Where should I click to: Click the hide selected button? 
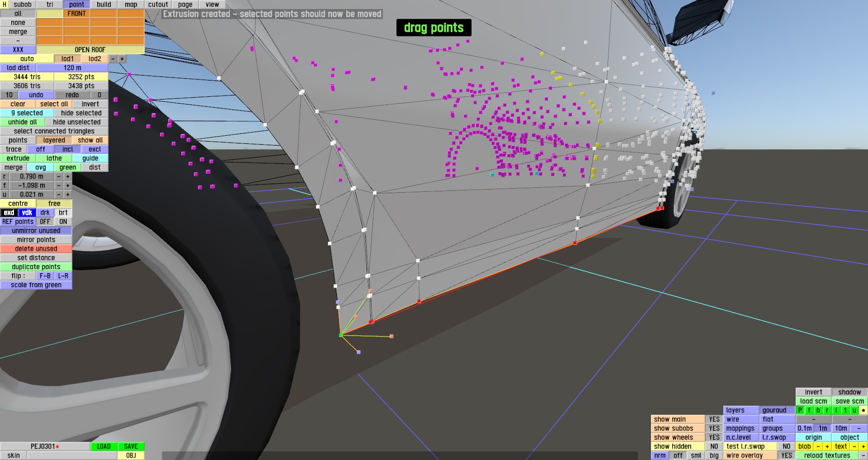(81, 113)
